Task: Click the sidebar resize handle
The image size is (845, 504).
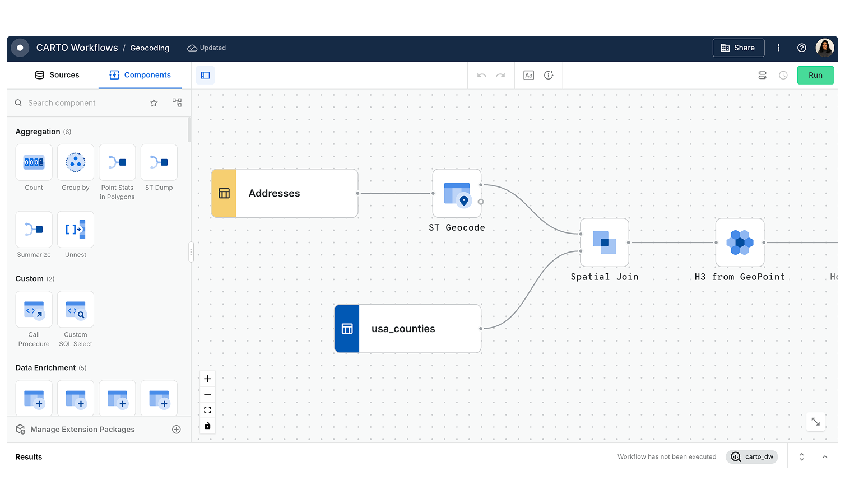Action: (x=191, y=252)
